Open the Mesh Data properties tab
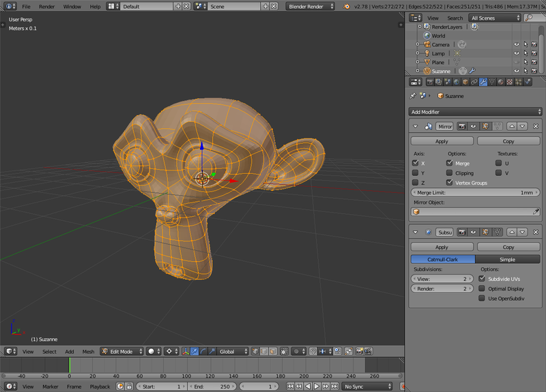This screenshot has height=392, width=546. coord(491,82)
